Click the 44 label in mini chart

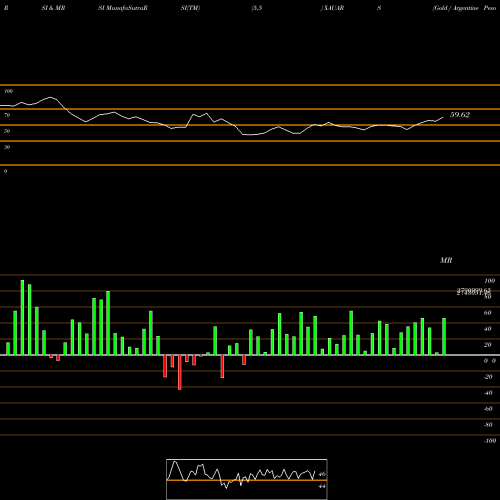pos(322,486)
